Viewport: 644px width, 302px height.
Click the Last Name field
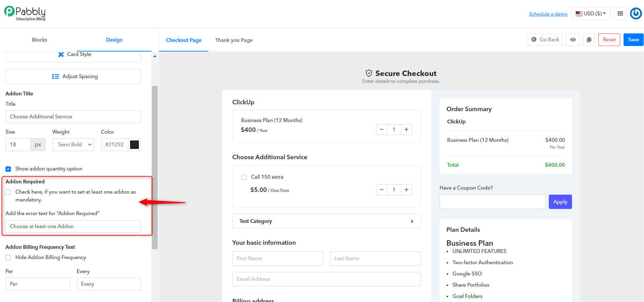click(375, 258)
